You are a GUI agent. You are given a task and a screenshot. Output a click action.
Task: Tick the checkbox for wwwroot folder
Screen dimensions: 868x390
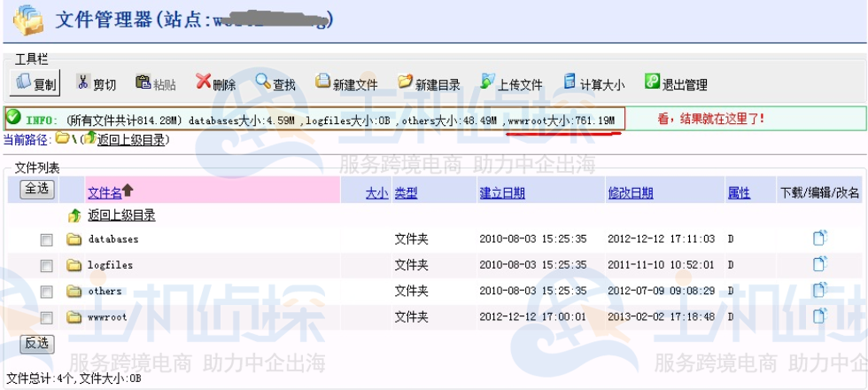click(46, 318)
